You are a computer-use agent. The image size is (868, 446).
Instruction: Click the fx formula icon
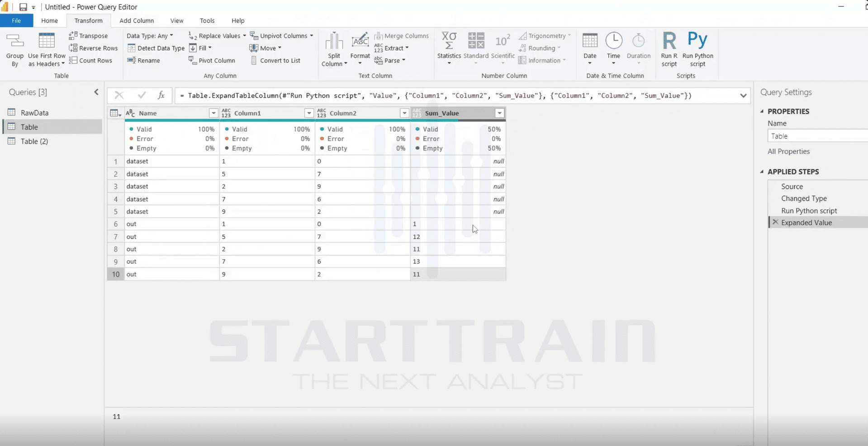click(x=161, y=95)
